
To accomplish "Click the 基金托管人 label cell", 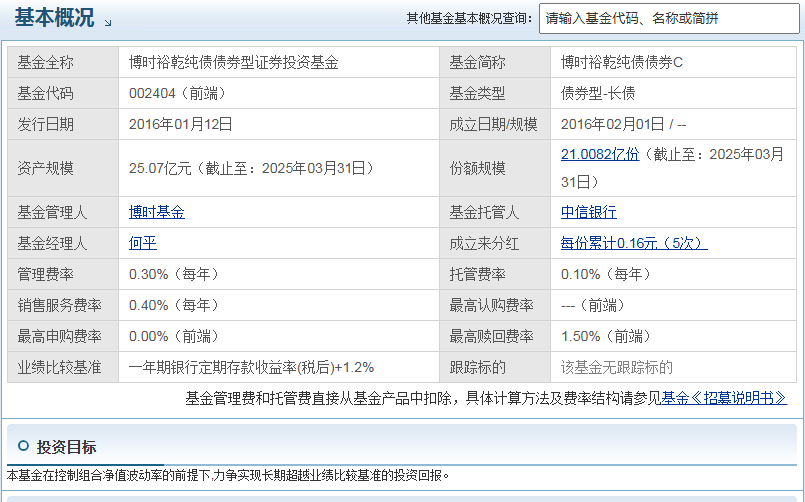I will pyautogui.click(x=495, y=212).
